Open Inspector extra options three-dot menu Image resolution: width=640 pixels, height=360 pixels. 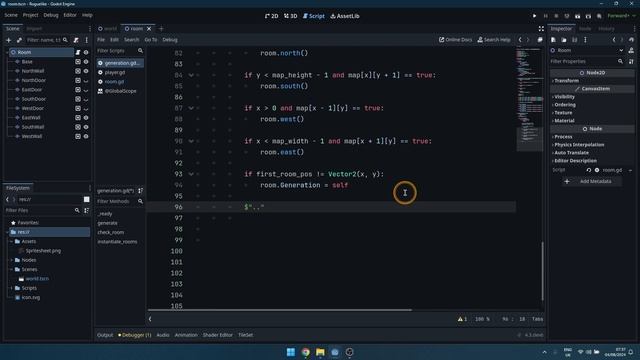585,40
